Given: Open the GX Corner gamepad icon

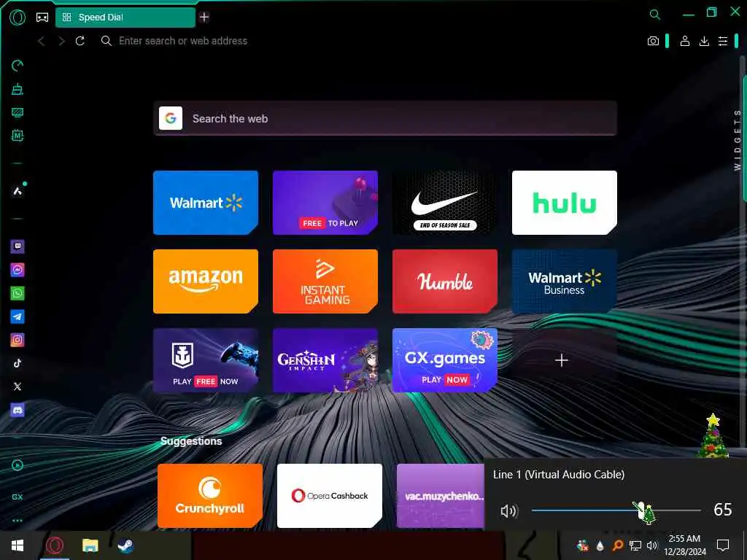Looking at the screenshot, I should pos(42,17).
